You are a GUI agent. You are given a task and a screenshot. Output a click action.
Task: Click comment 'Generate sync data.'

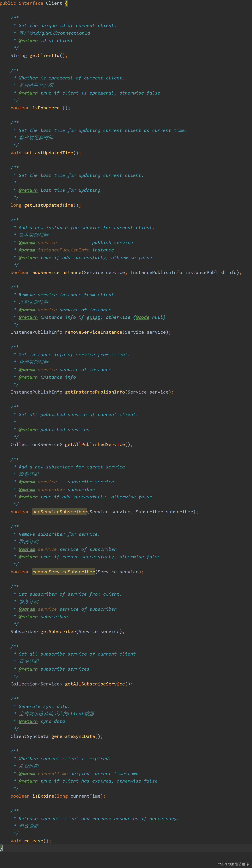[x=44, y=706]
